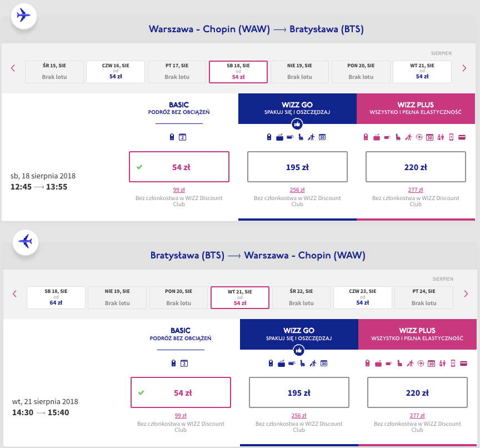Click return flight time 14:30 → 15:40
The height and width of the screenshot is (448, 480).
(41, 412)
